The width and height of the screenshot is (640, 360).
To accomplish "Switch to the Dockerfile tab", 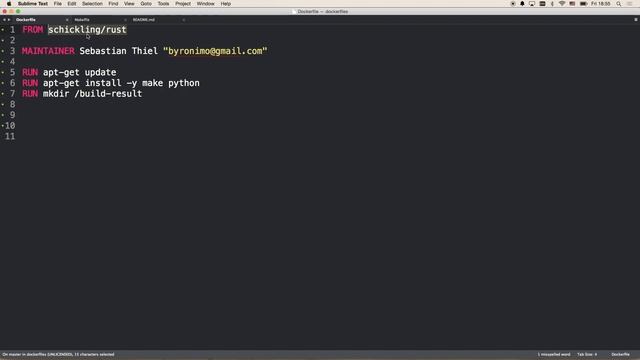I will click(x=26, y=20).
